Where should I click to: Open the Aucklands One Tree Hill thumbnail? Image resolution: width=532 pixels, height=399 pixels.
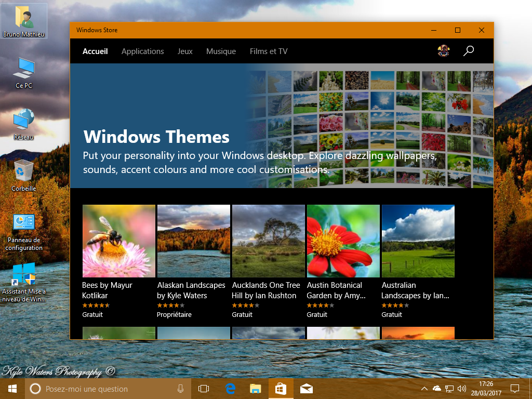coord(269,241)
